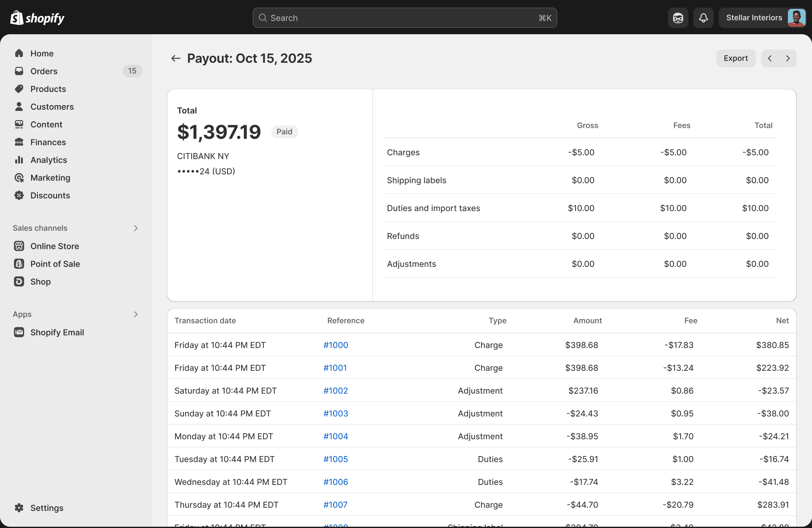Select Finances in the sidebar menu
Screen dimensions: 812x528
(48, 142)
